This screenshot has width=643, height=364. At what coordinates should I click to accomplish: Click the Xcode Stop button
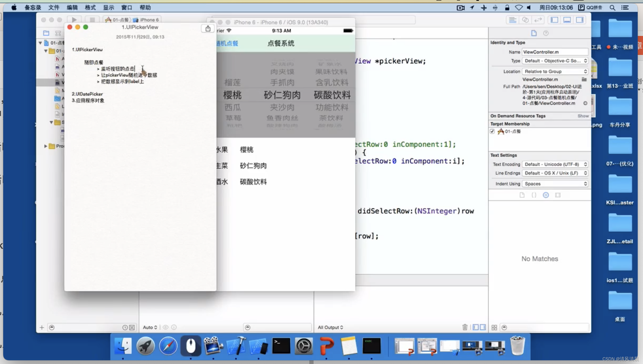coord(92,20)
